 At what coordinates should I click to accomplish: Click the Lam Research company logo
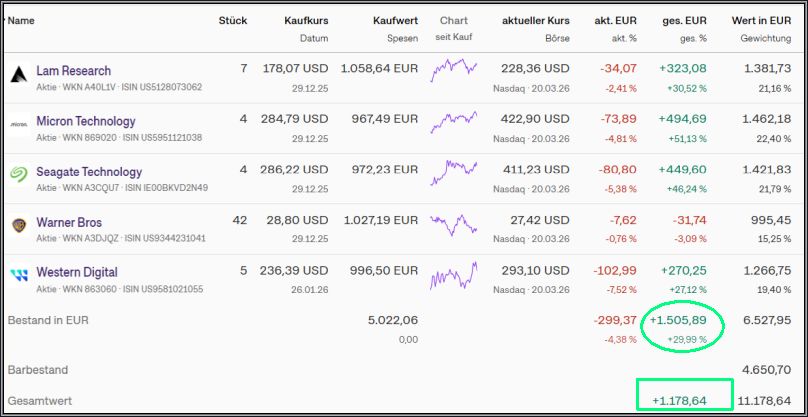tap(19, 77)
